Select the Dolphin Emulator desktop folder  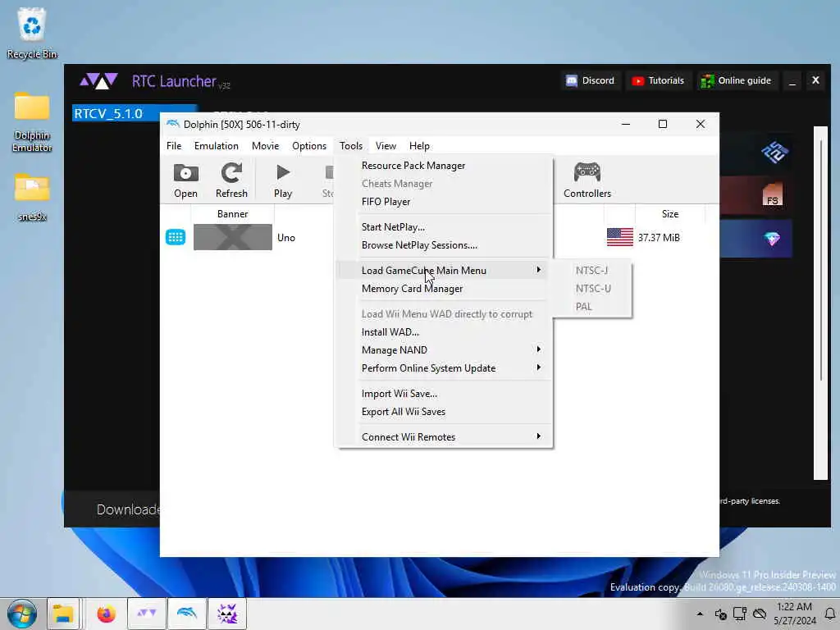point(32,122)
